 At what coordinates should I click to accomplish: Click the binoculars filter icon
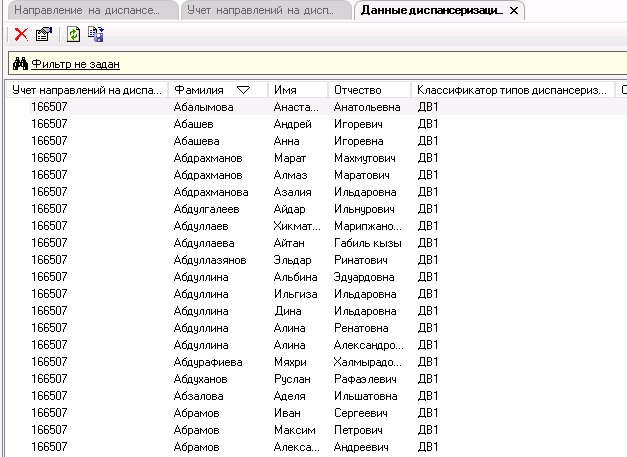(20, 64)
